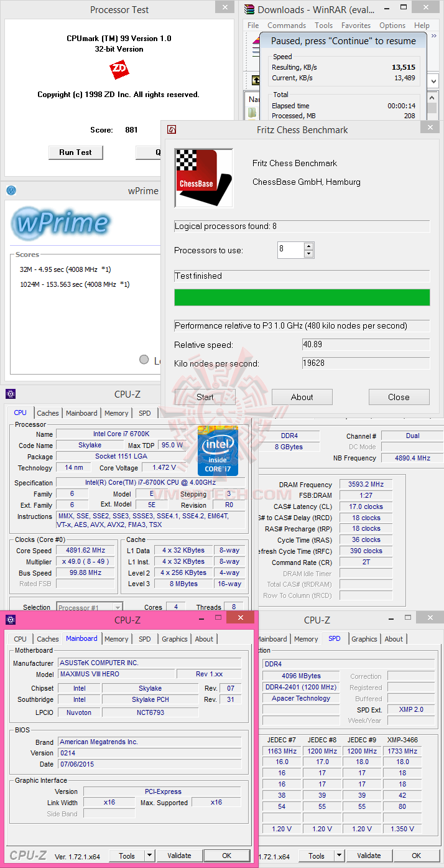Click the BIOS date 07/06/2015 field
The height and width of the screenshot is (868, 444).
[x=150, y=764]
